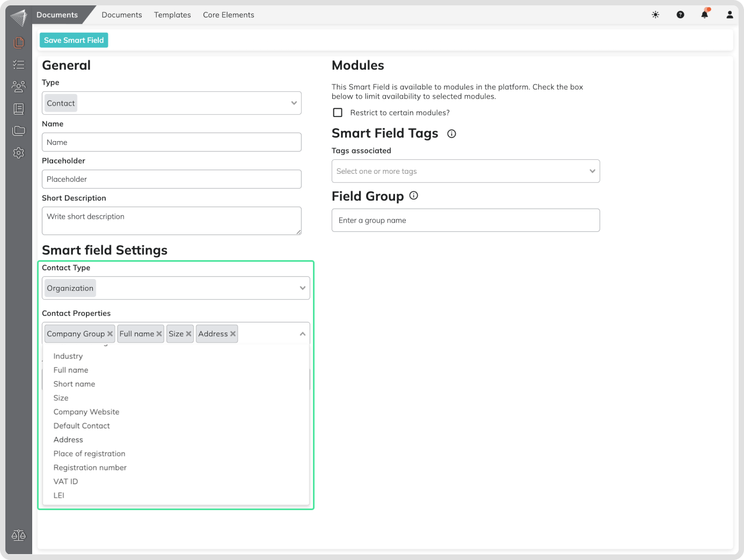Open the Contact Type dropdown

[302, 288]
